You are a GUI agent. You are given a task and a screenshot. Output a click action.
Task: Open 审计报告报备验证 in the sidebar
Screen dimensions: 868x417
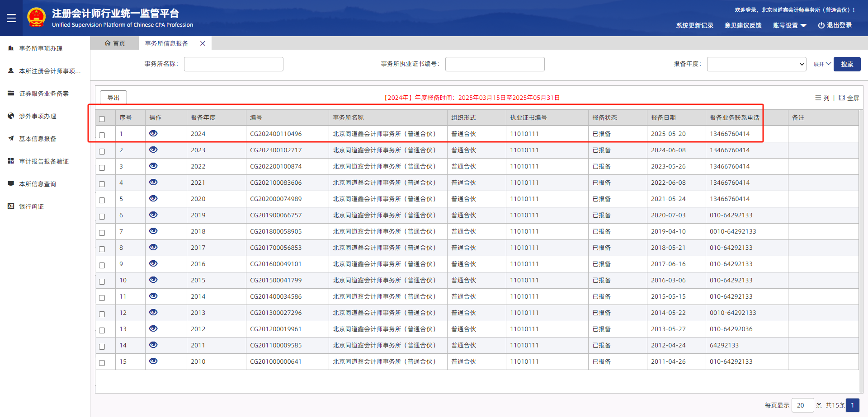point(43,161)
